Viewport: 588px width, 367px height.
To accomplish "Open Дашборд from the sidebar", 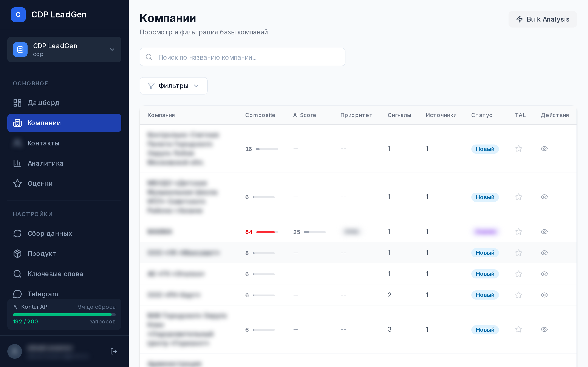I will tap(43, 103).
